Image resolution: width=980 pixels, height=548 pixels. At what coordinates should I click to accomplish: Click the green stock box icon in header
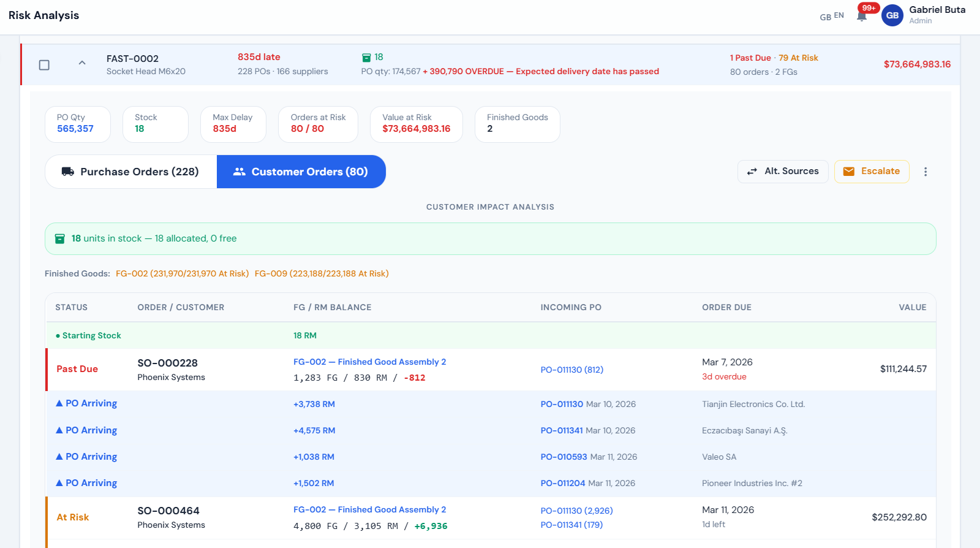click(366, 58)
